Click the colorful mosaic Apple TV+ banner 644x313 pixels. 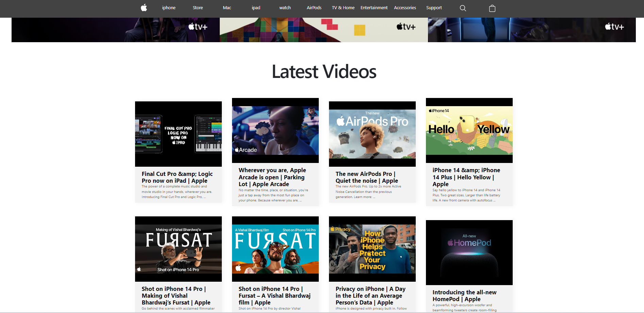[x=324, y=30]
